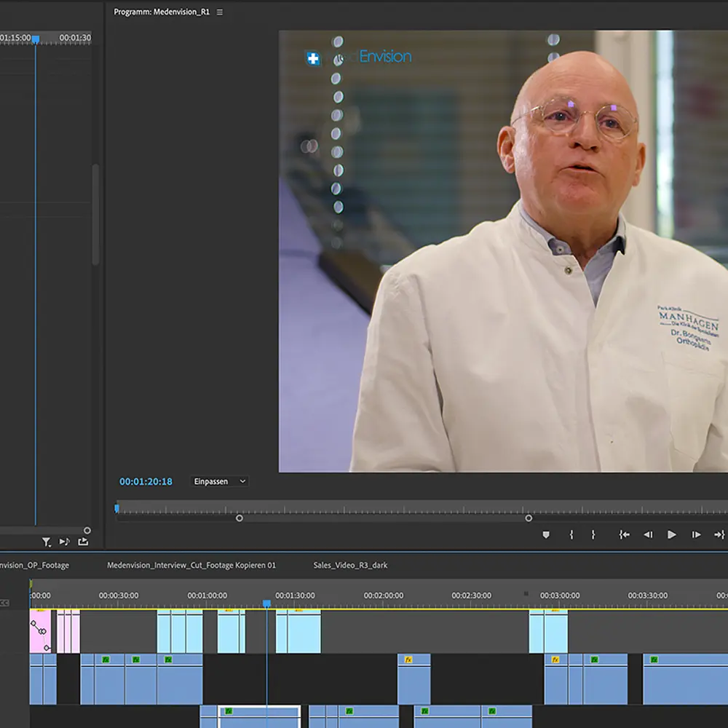Open the Program panel menu next to Medenvision_R1

point(219,12)
